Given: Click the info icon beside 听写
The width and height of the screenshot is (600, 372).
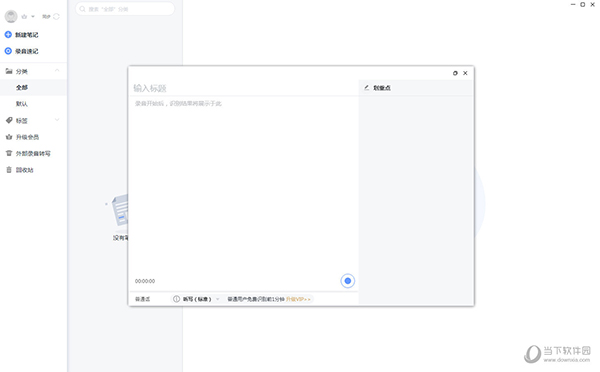Looking at the screenshot, I should 176,299.
